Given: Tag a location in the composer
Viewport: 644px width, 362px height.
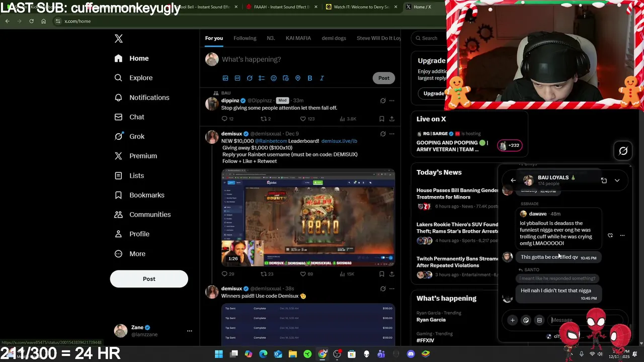Looking at the screenshot, I should (x=298, y=78).
